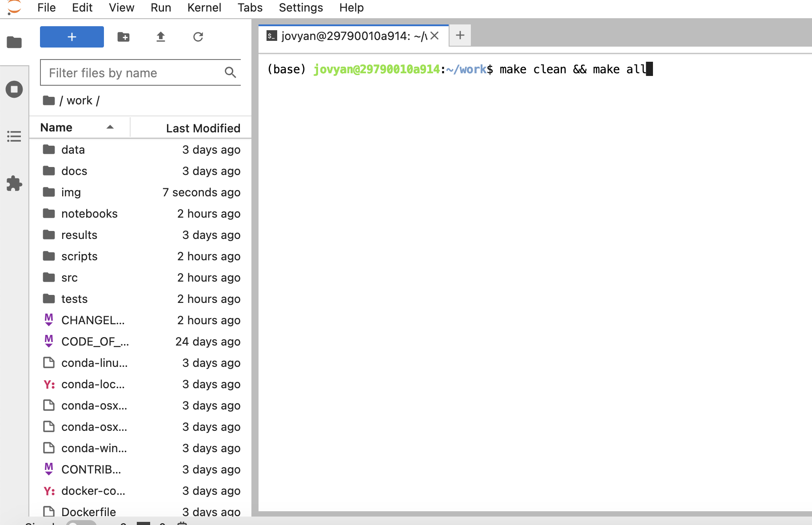
Task: Sort files by the Name column header
Action: tap(80, 127)
